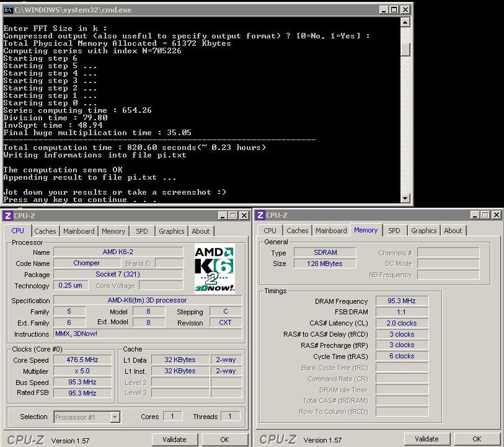This screenshot has height=447, width=504.
Task: Open Graphics tab in right CPU-Z window
Action: pyautogui.click(x=423, y=231)
